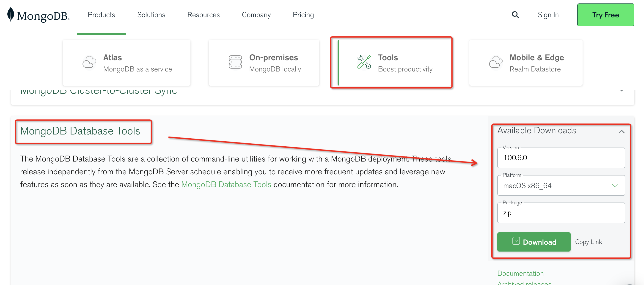Select the On-premises MongoDB locally tab
The height and width of the screenshot is (285, 644).
point(264,63)
